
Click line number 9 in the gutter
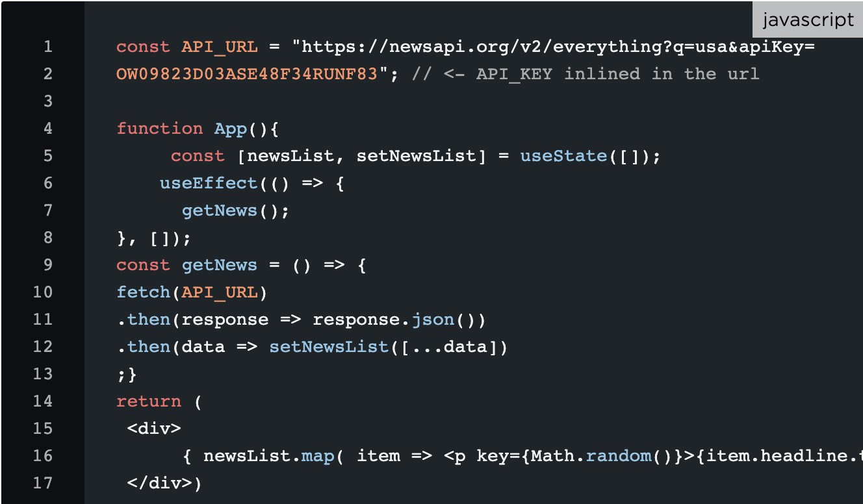(47, 265)
